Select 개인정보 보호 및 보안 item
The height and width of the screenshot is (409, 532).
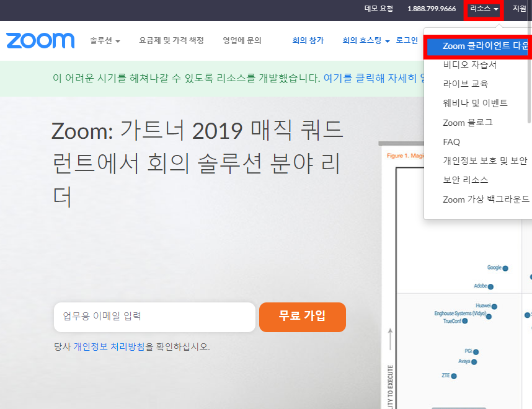click(485, 161)
